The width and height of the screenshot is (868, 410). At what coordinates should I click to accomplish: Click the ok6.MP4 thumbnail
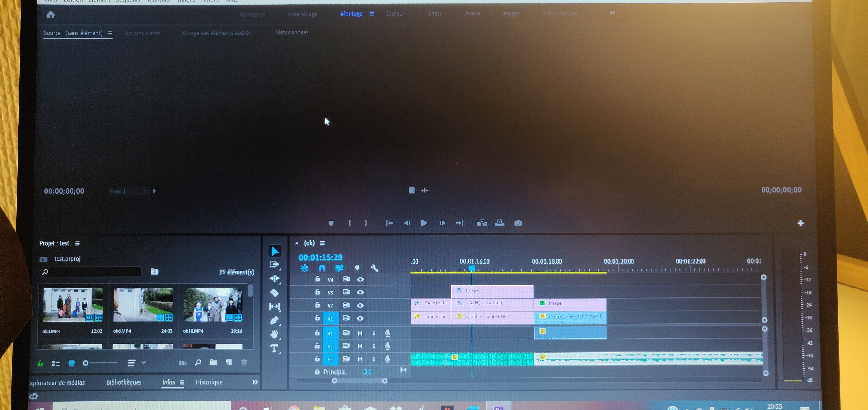coord(143,305)
